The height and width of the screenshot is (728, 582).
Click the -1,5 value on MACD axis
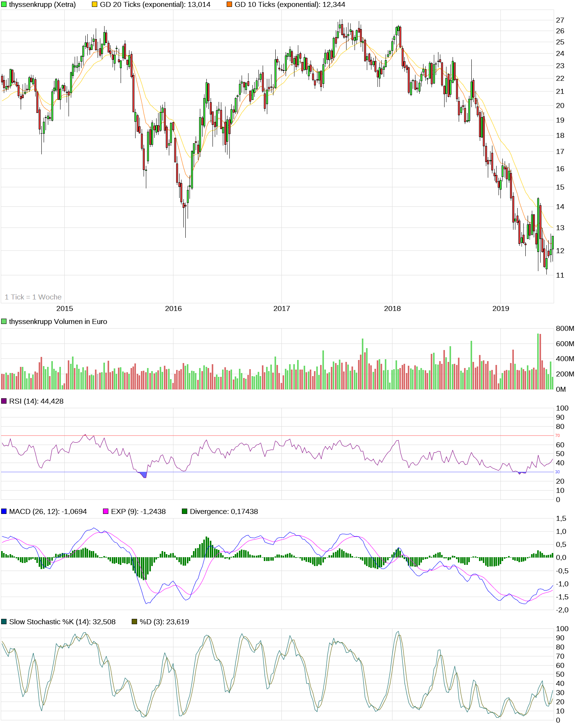pyautogui.click(x=562, y=597)
